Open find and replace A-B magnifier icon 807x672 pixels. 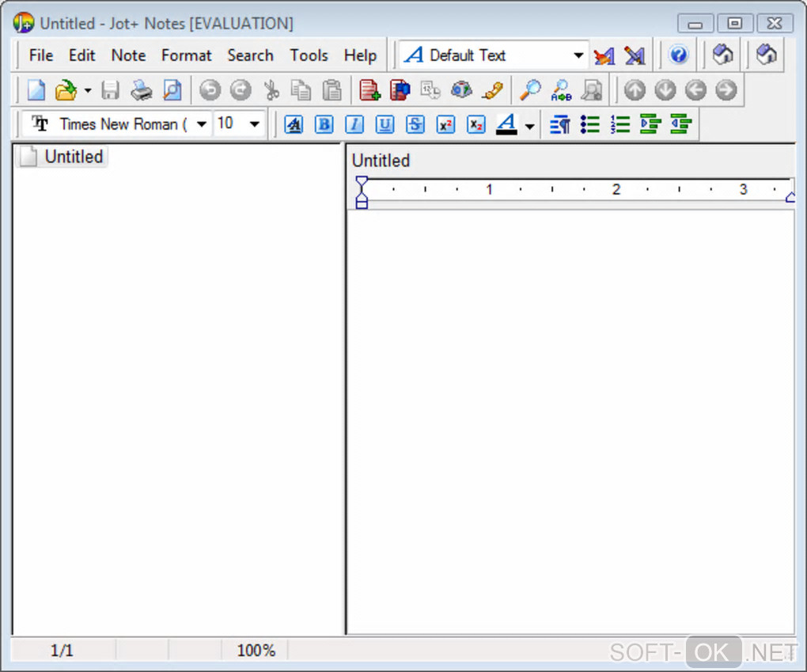coord(561,91)
